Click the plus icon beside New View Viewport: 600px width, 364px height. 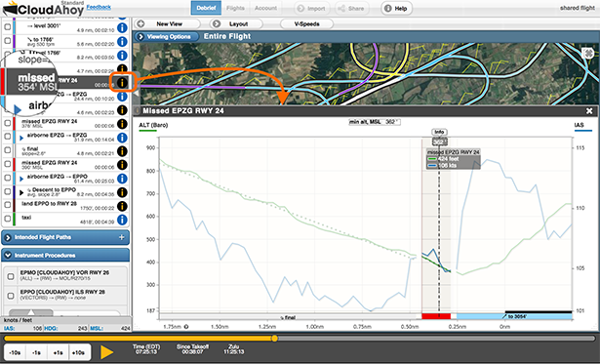tap(140, 23)
